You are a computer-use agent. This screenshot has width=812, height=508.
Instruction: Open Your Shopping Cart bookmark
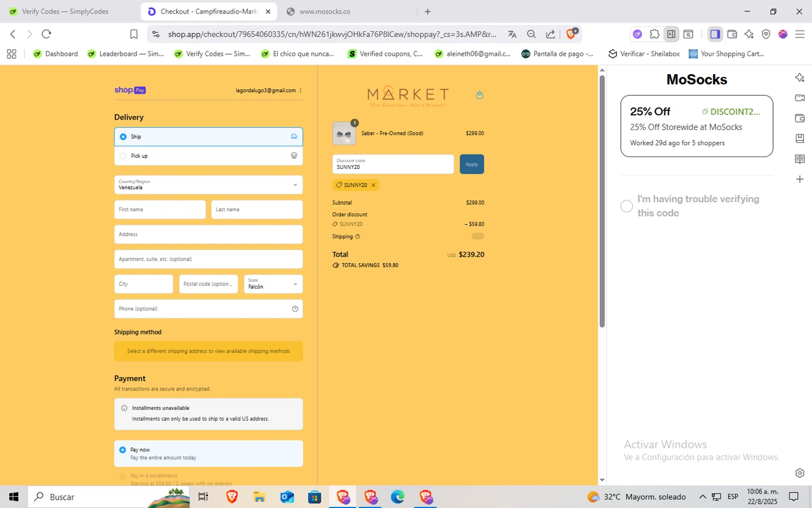click(726, 54)
